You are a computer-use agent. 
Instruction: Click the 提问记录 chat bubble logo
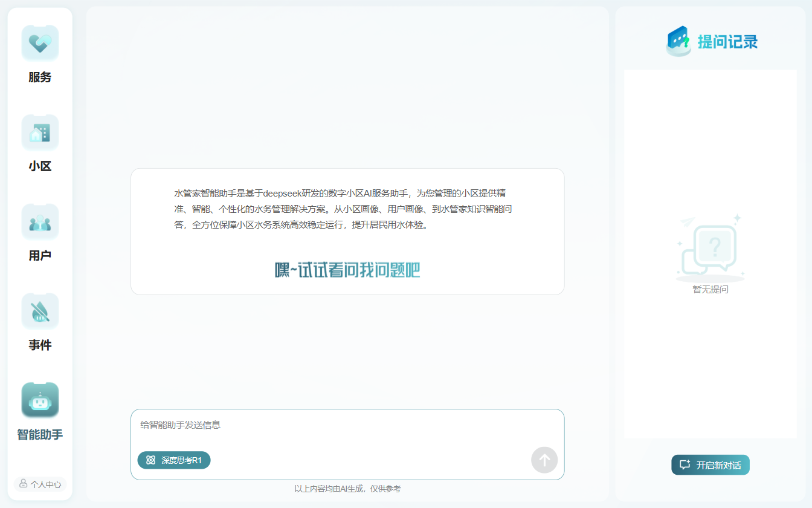coord(678,41)
